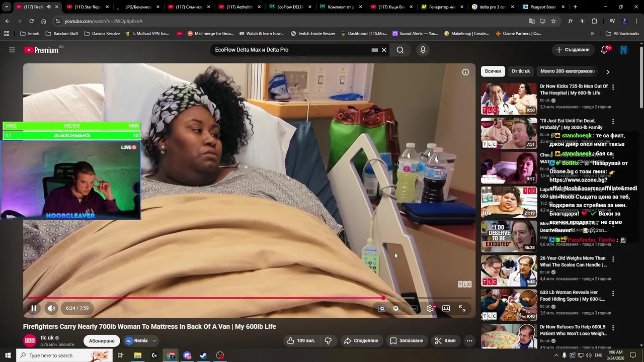This screenshot has width=644, height=362.
Task: Click the IQ enhancer icon in player
Action: (x=381, y=308)
